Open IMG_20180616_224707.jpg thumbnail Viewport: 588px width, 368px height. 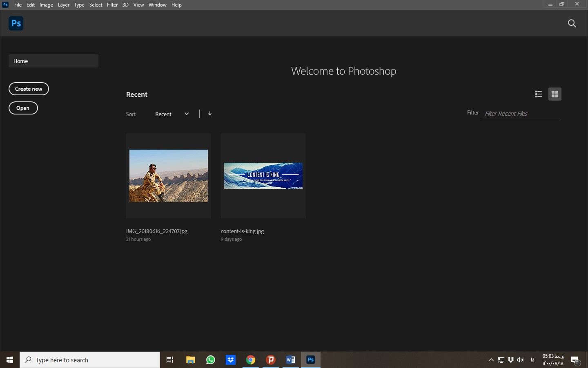click(x=169, y=176)
